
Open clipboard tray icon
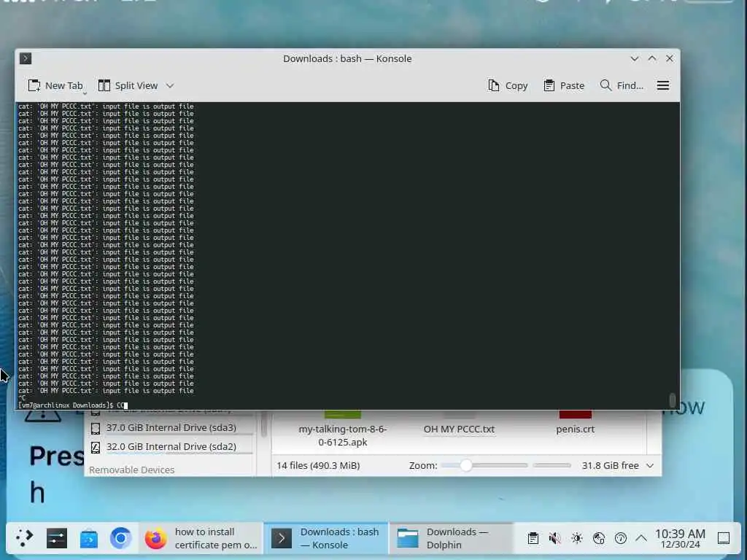click(x=533, y=539)
